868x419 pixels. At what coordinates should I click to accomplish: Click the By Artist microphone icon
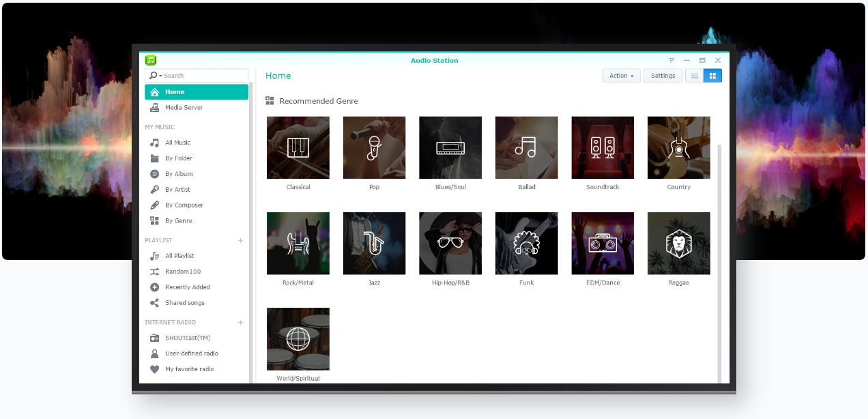(x=154, y=190)
